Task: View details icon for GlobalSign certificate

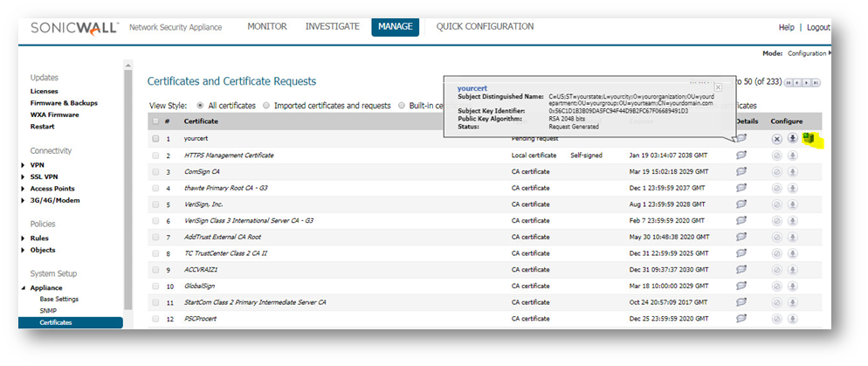Action: (741, 286)
